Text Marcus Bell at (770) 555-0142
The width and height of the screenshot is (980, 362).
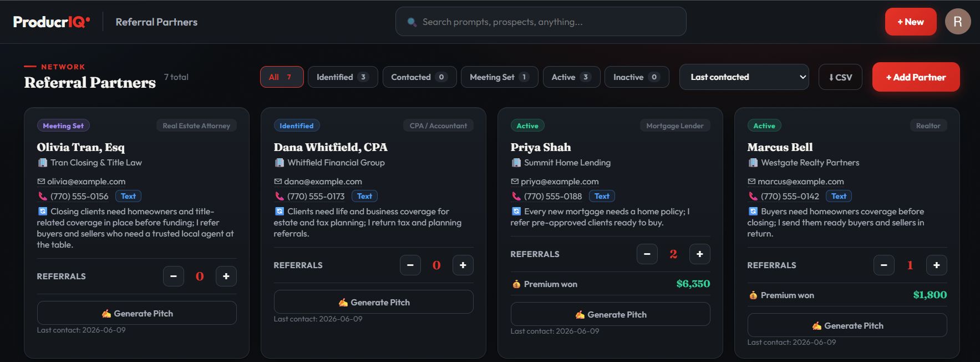[839, 196]
